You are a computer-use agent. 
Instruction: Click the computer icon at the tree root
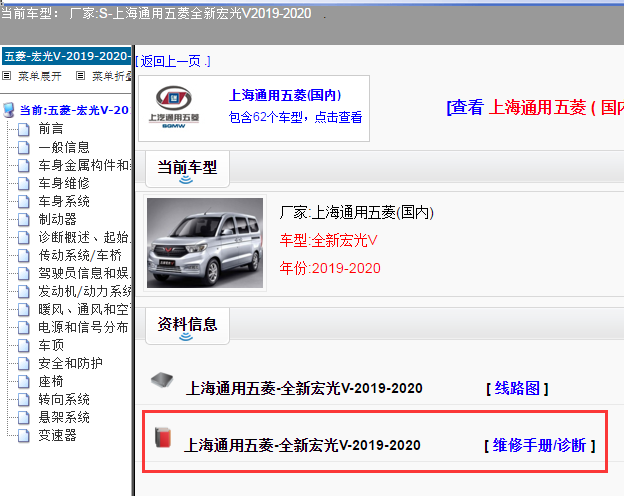[x=8, y=110]
